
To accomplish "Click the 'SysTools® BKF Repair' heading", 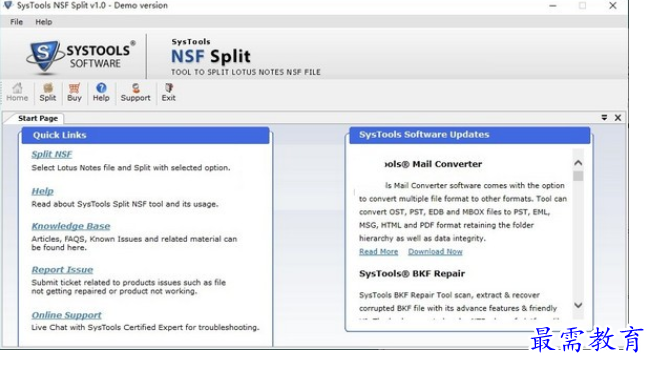I will [x=412, y=274].
